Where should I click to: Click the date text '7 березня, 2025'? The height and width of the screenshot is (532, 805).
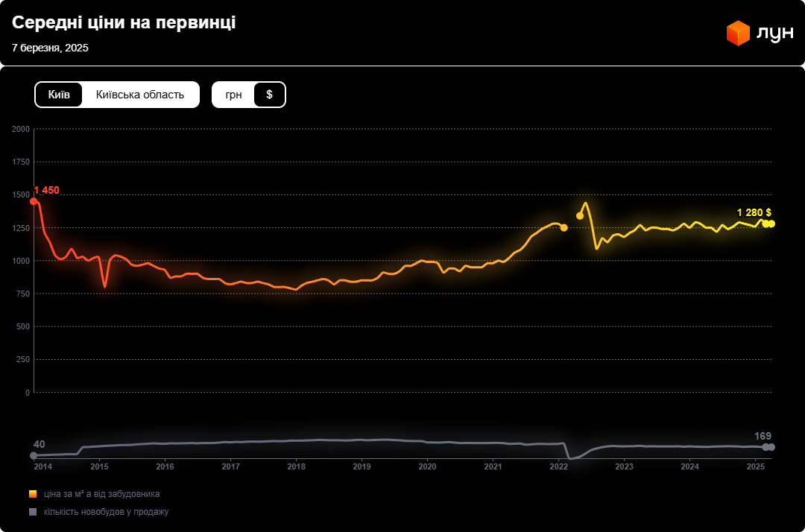pyautogui.click(x=50, y=48)
